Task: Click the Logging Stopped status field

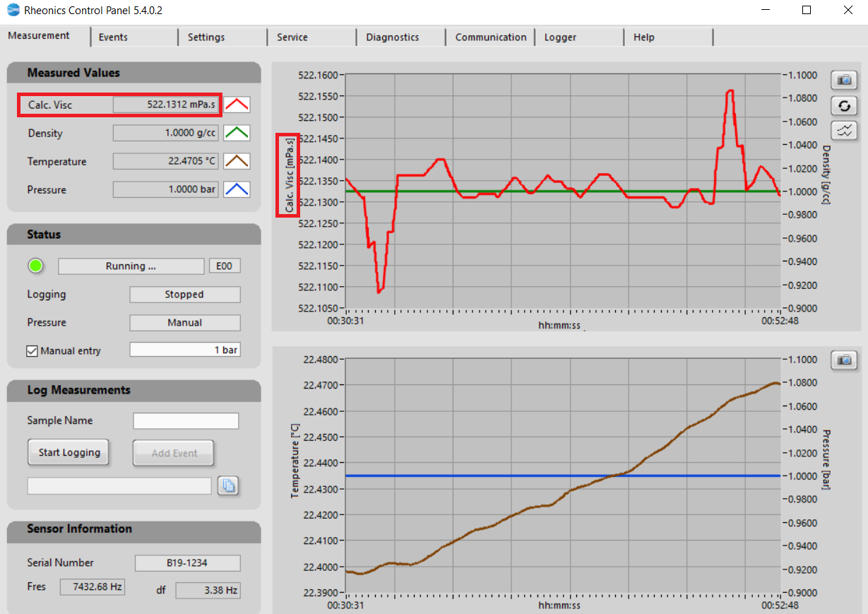Action: click(185, 295)
